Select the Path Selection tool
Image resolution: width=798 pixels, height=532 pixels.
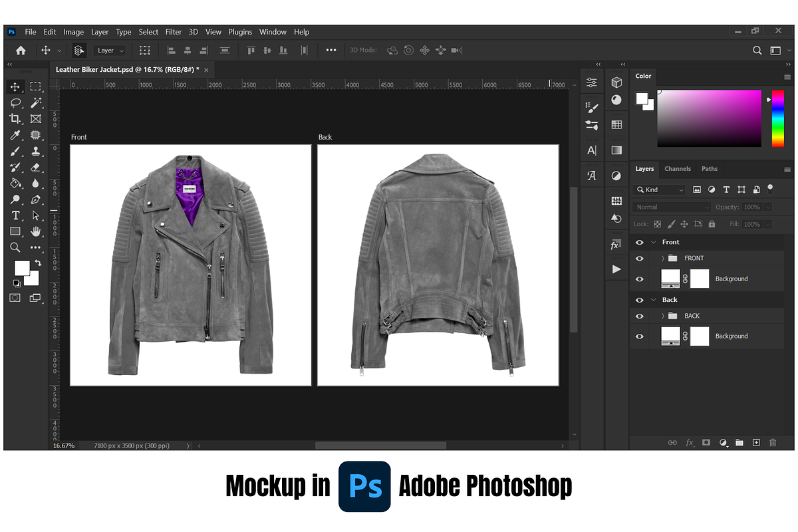click(x=36, y=215)
